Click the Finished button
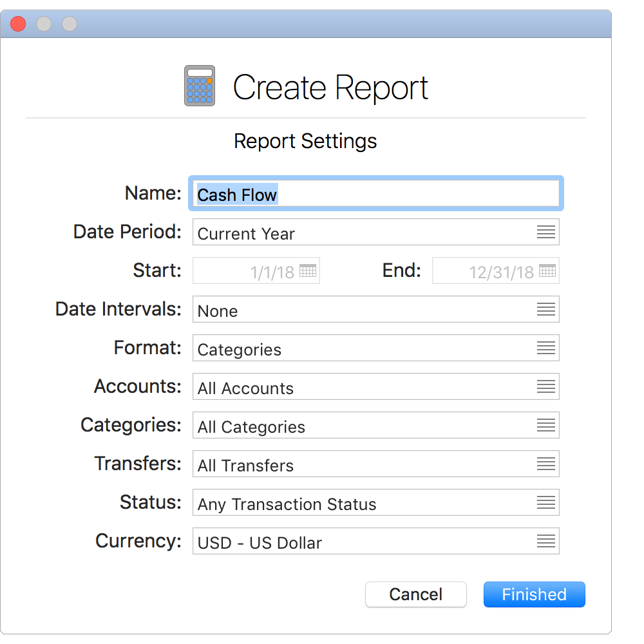 pyautogui.click(x=534, y=594)
